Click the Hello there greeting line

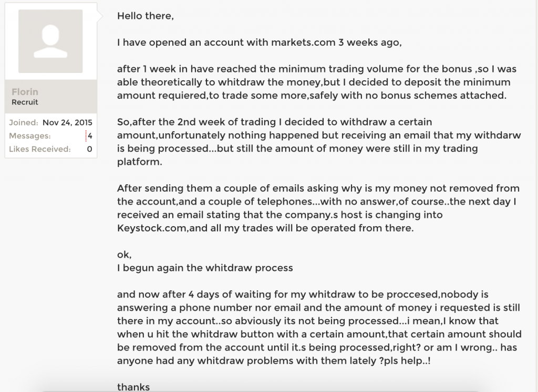pyautogui.click(x=146, y=16)
